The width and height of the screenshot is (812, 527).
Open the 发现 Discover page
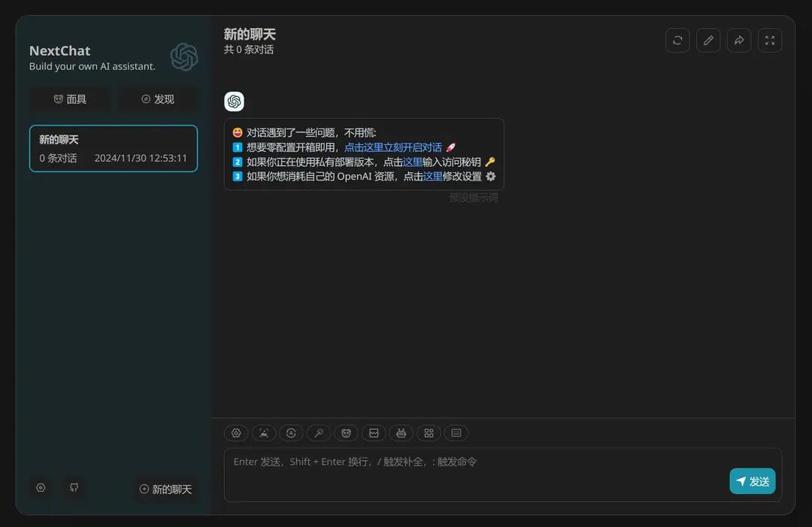tap(158, 98)
